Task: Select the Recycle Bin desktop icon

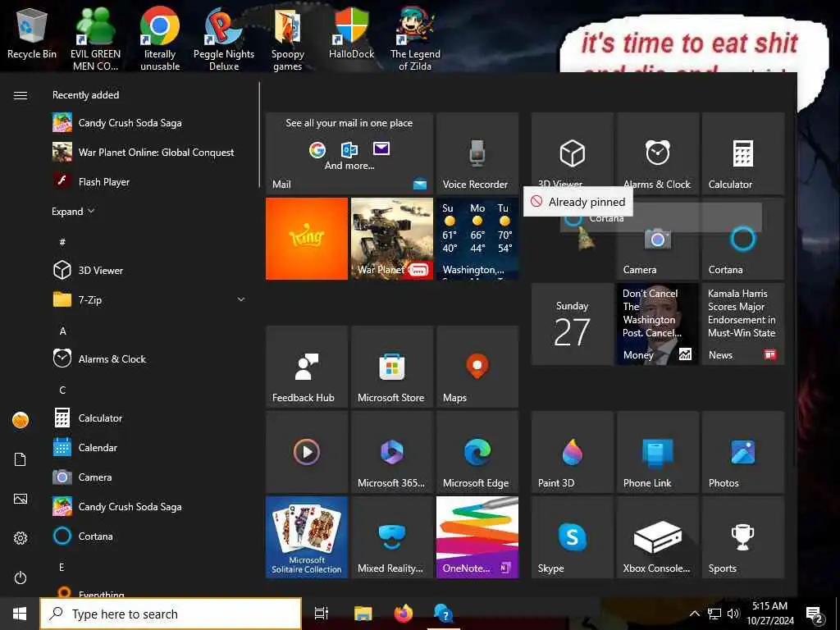Action: coord(32,33)
